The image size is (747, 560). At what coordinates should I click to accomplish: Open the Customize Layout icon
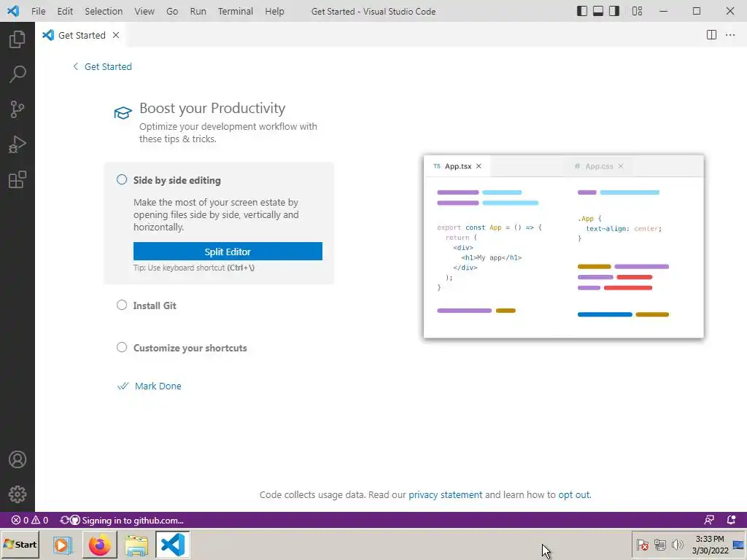tap(637, 11)
